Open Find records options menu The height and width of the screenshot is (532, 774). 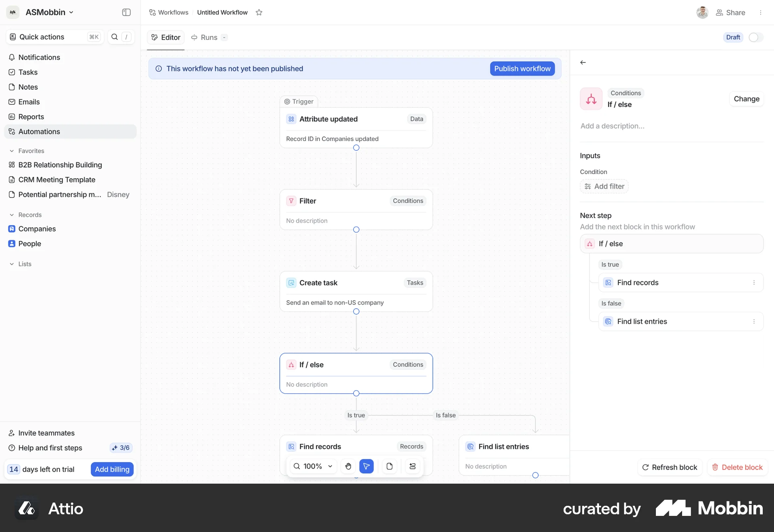[755, 283]
